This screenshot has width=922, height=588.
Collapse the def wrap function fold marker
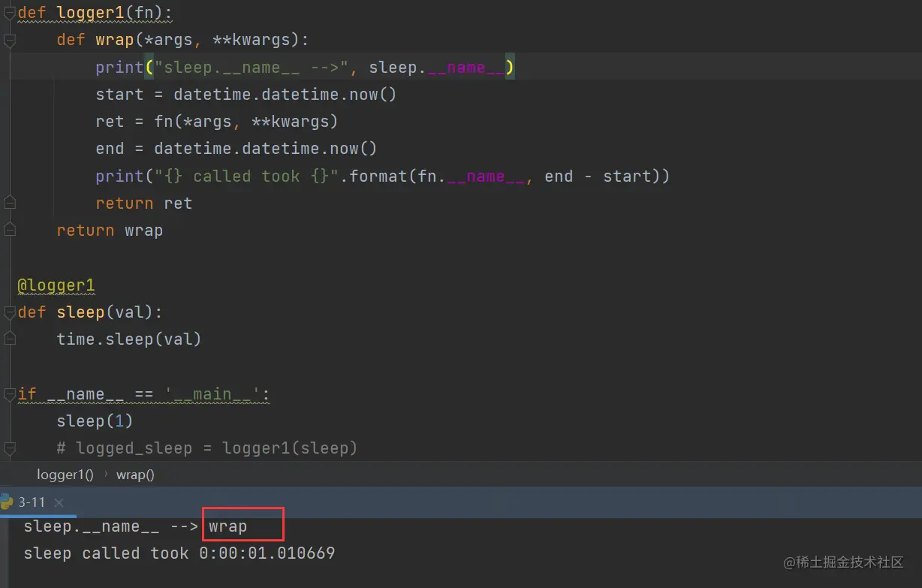[9, 40]
